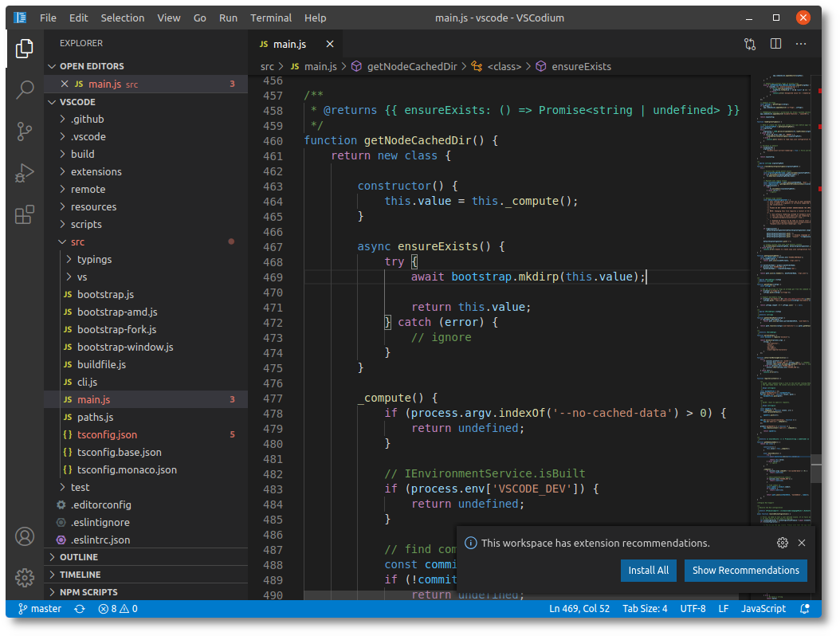Click the Synchronize Changes icon in status bar
The height and width of the screenshot is (636, 840).
coord(79,609)
